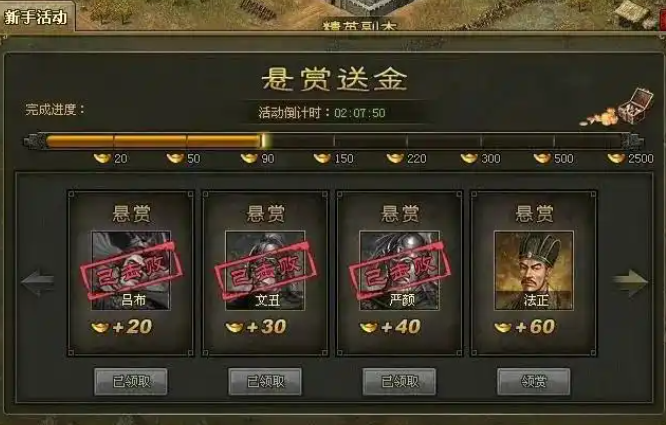Image resolution: width=666 pixels, height=425 pixels.
Task: Claim the 领赏 reward for 法正
Action: [x=534, y=381]
